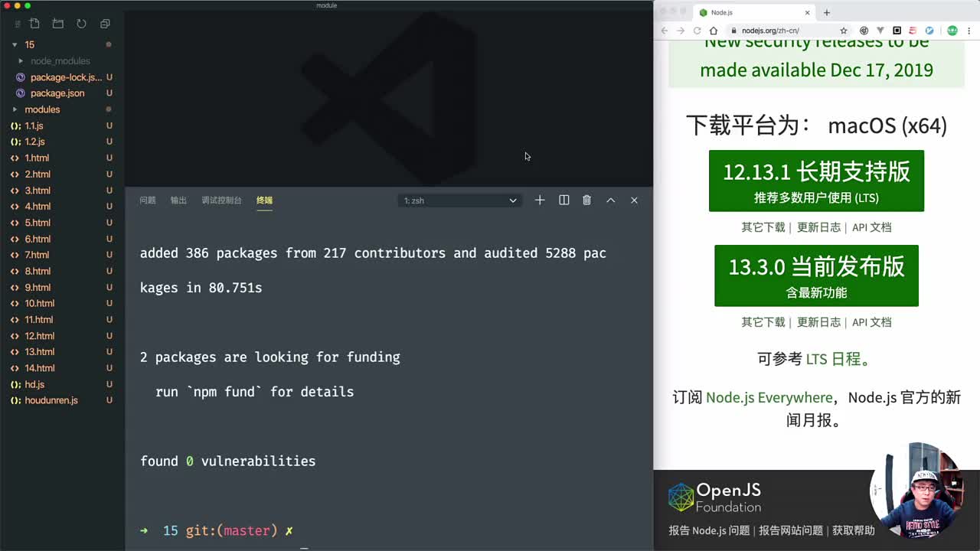This screenshot has height=551, width=980.
Task: Click the explorer drag handle icon
Action: coord(18,24)
